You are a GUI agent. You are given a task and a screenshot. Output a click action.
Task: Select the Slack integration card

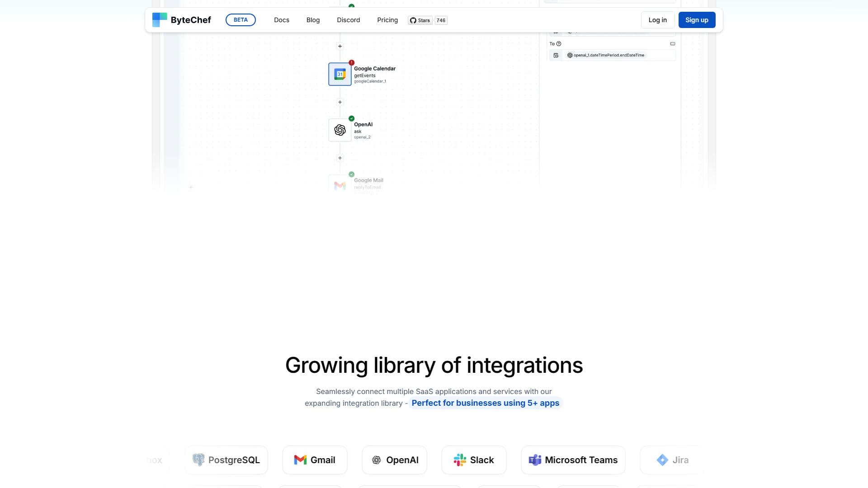click(x=474, y=460)
